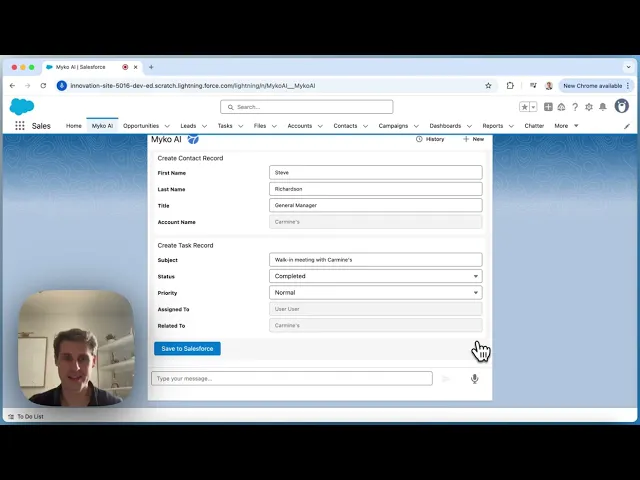This screenshot has height=480, width=640.
Task: Click the Myko AI logo icon
Action: pos(193,139)
